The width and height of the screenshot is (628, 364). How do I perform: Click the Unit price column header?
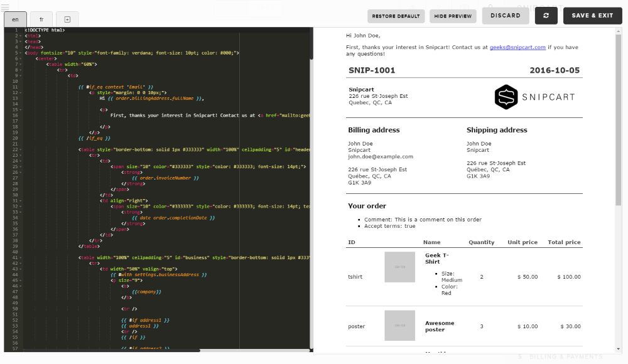pos(522,242)
